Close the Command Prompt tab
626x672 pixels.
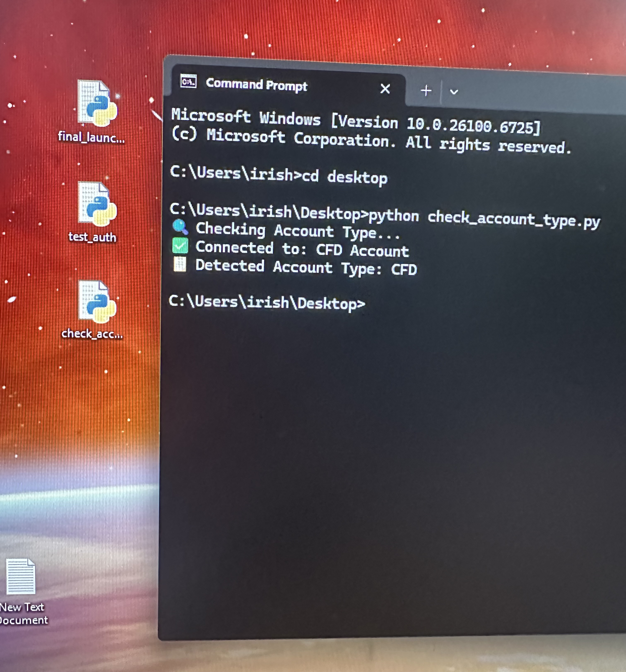point(385,89)
